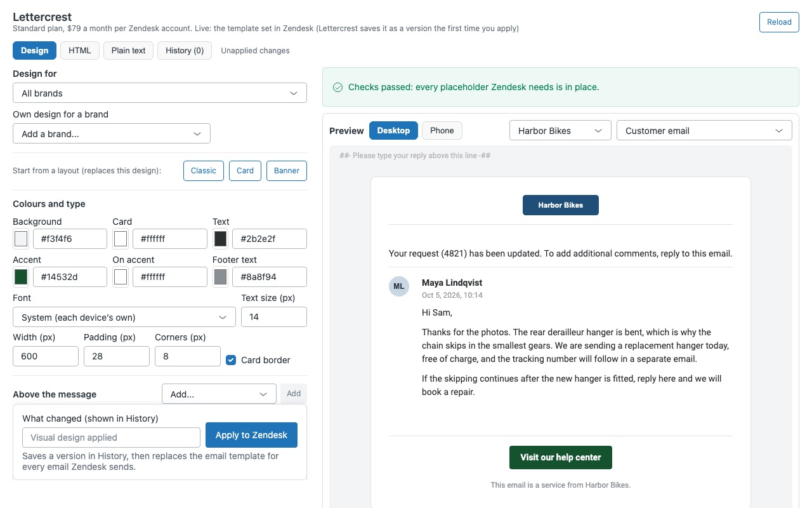This screenshot has height=508, width=812.
Task: Click the Corners (px) field
Action: [188, 356]
